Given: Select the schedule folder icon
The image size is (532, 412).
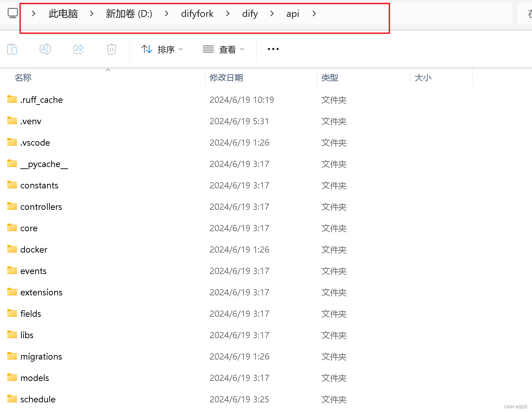Looking at the screenshot, I should point(12,399).
